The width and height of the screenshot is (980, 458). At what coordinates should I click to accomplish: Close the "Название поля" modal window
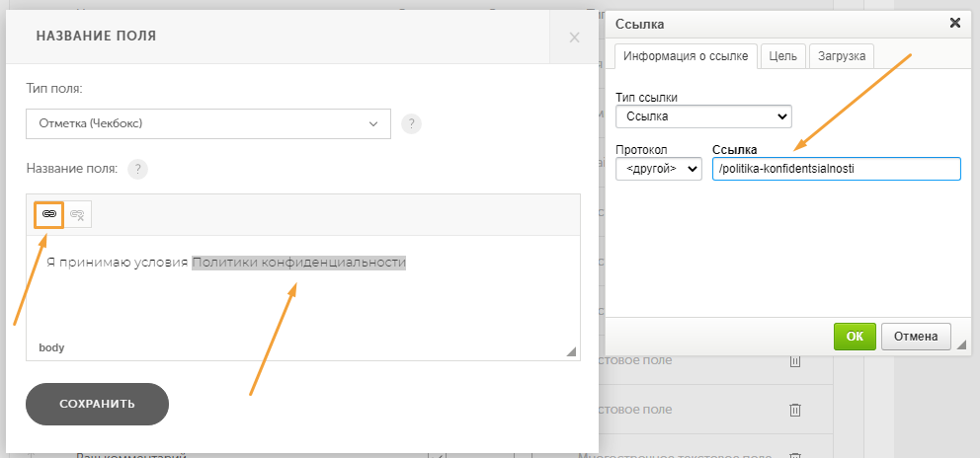tap(574, 38)
